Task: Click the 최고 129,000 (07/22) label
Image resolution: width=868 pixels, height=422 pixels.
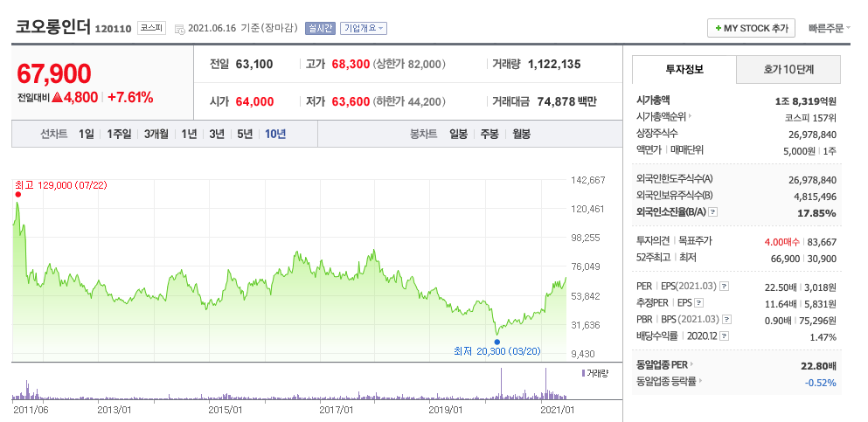Action: point(61,184)
